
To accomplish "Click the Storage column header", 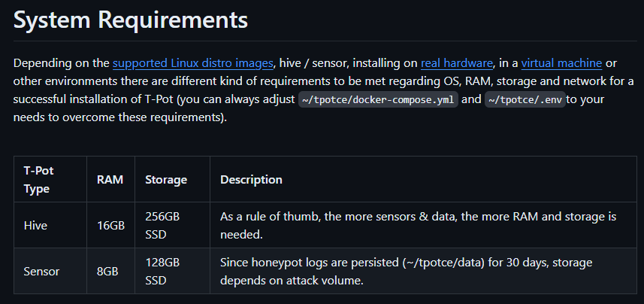I will pos(173,179).
